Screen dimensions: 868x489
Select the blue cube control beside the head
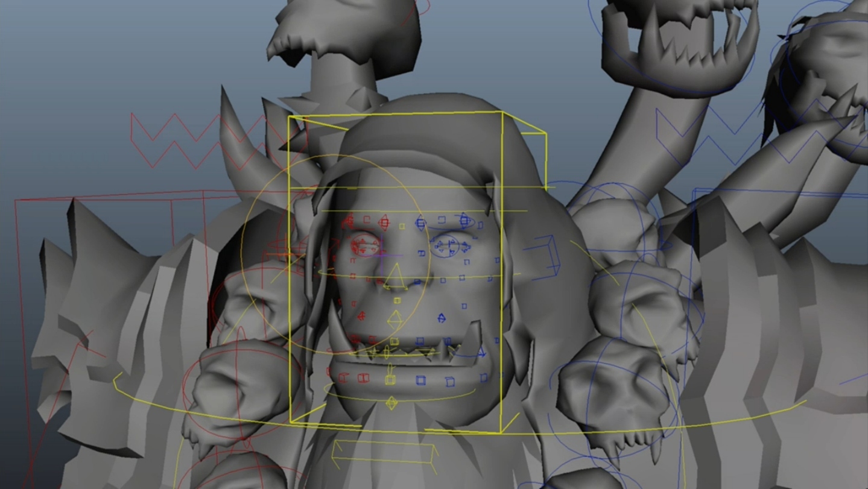point(543,257)
